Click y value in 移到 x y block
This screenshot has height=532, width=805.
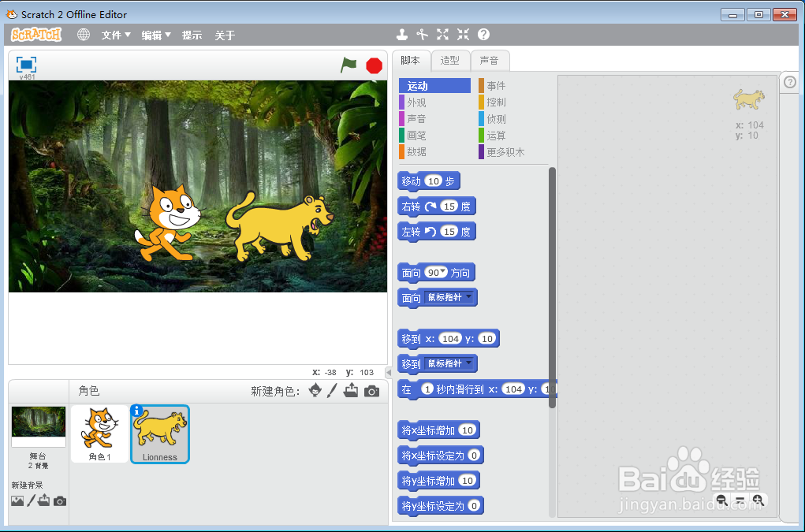coord(487,338)
